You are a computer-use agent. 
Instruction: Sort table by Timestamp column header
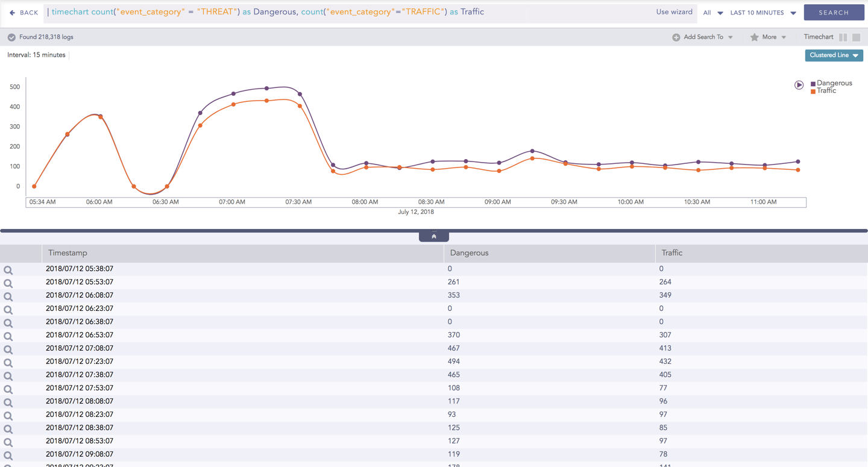[68, 253]
